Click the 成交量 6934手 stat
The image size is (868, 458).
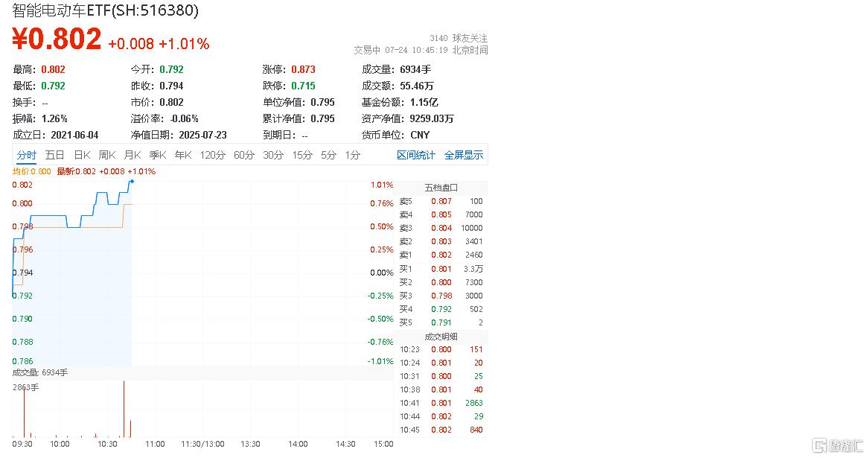pyautogui.click(x=396, y=69)
